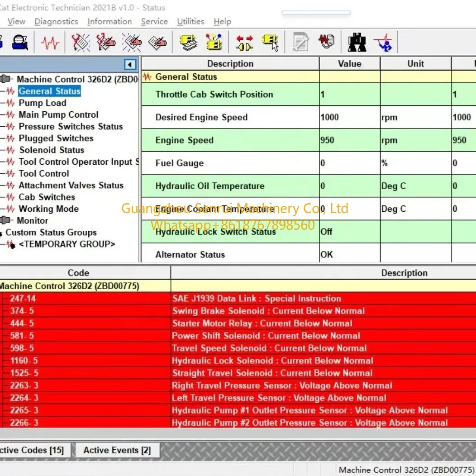The image size is (476, 476).
Task: Click the status table Description column header
Action: 230,64
